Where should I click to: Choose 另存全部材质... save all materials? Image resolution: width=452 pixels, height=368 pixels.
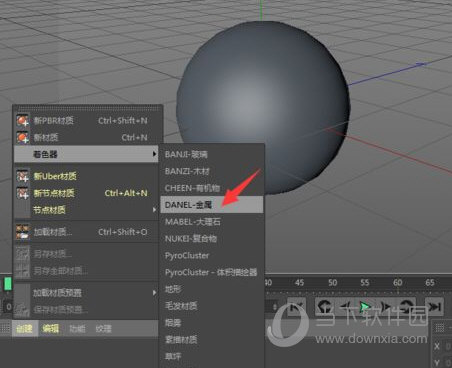86,271
